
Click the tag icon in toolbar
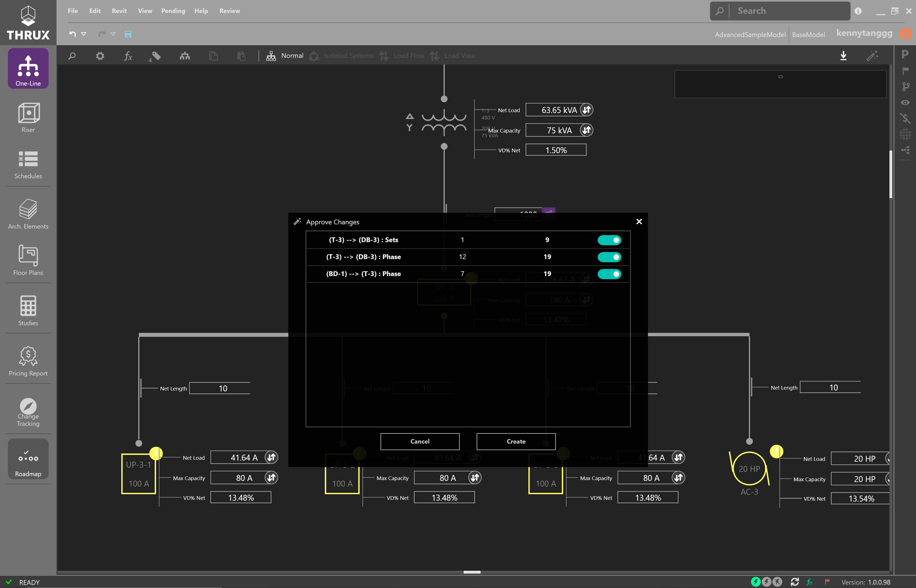156,56
